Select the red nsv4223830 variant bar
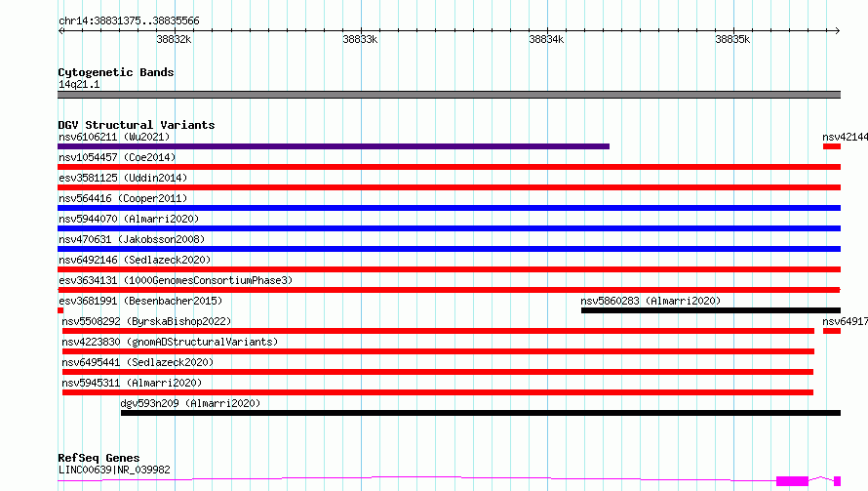Image resolution: width=868 pixels, height=491 pixels. 438,351
